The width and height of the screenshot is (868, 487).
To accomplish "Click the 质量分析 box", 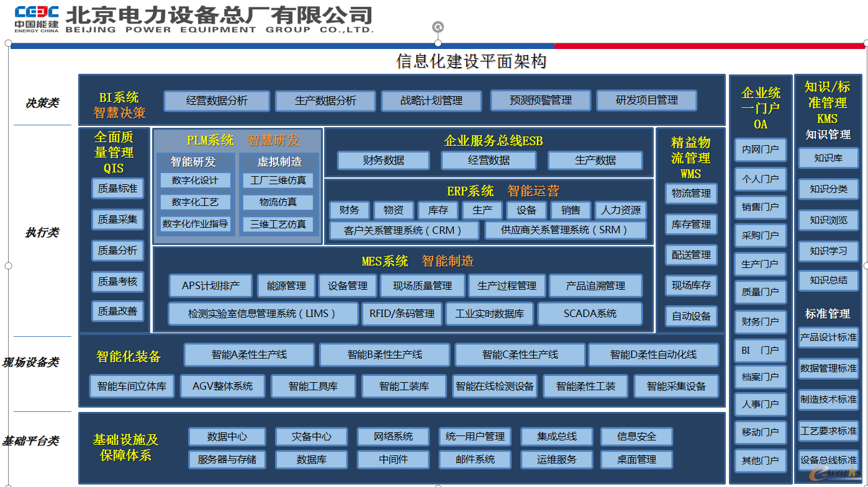I will pyautogui.click(x=117, y=251).
